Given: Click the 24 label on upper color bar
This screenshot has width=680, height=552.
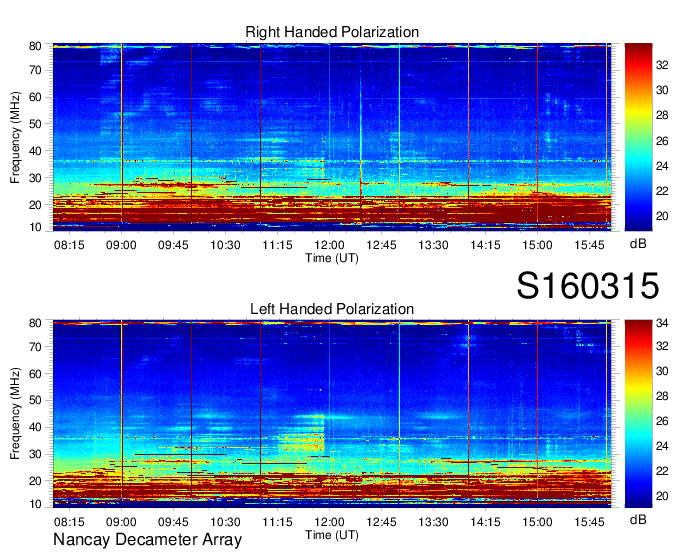Looking at the screenshot, I should coord(662,166).
